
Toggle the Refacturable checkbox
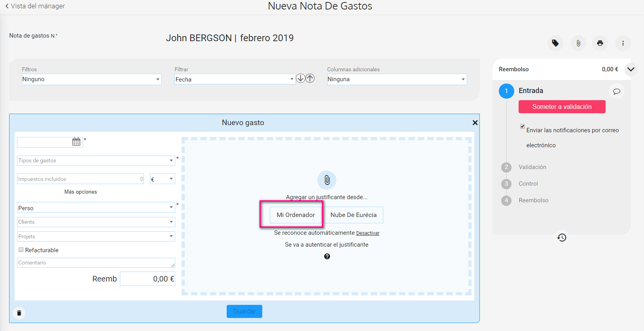(21, 250)
